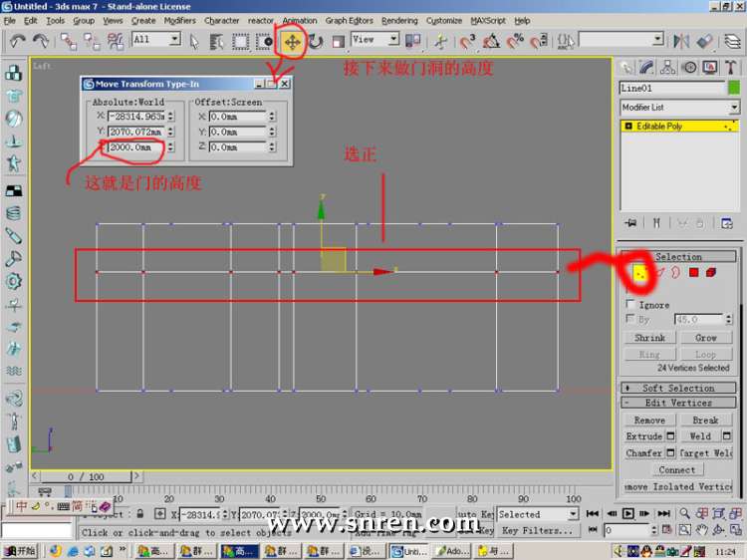
Task: Click the Editable Poly expand box
Action: tap(627, 127)
